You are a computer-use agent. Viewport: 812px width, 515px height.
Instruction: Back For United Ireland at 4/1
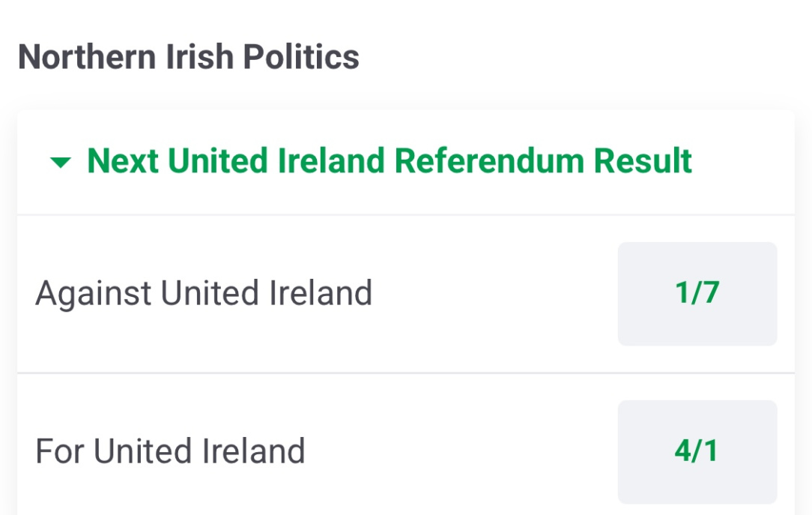697,451
